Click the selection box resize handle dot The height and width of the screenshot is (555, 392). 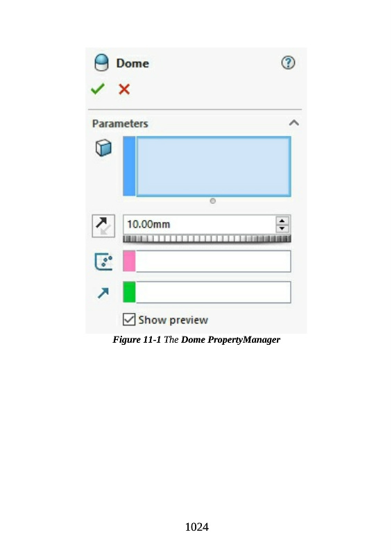(212, 200)
